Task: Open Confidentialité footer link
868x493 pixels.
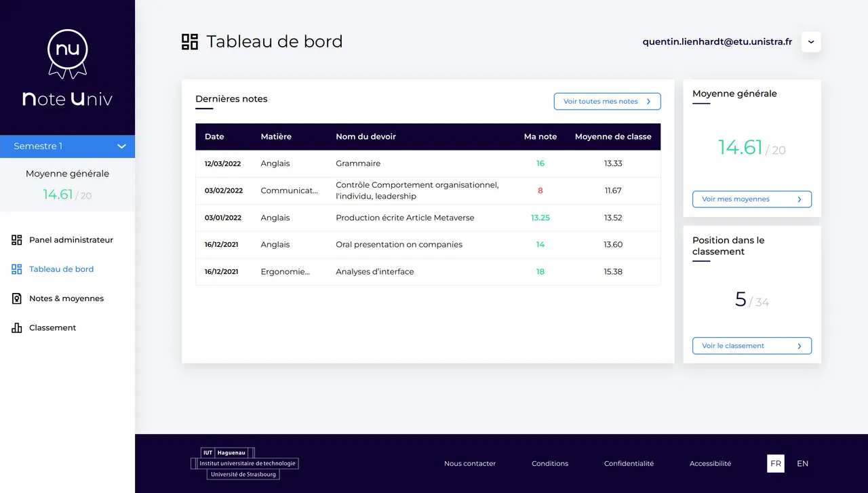Action: pyautogui.click(x=629, y=464)
